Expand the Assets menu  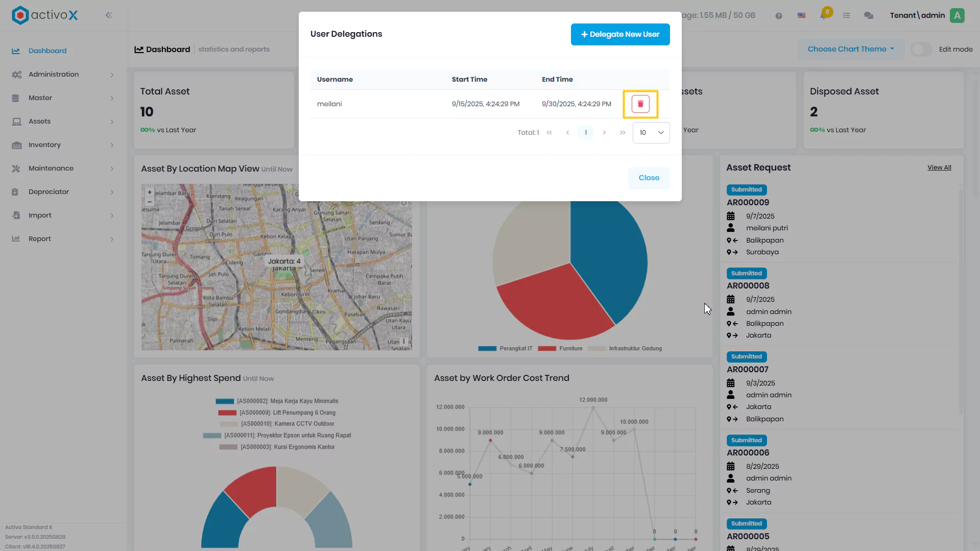[x=63, y=122]
